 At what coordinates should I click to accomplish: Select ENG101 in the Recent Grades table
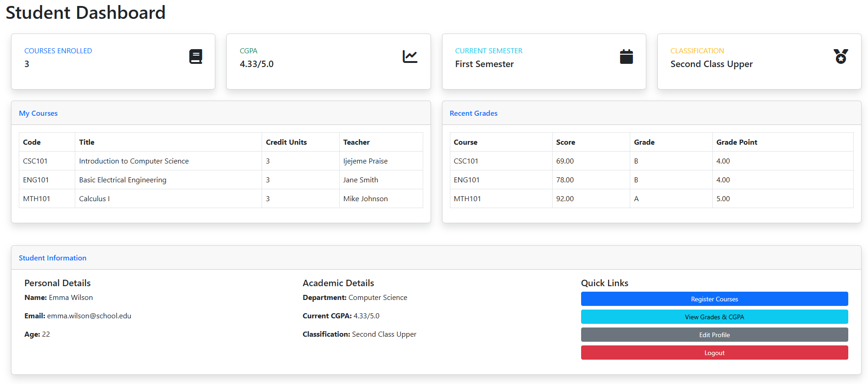click(466, 180)
